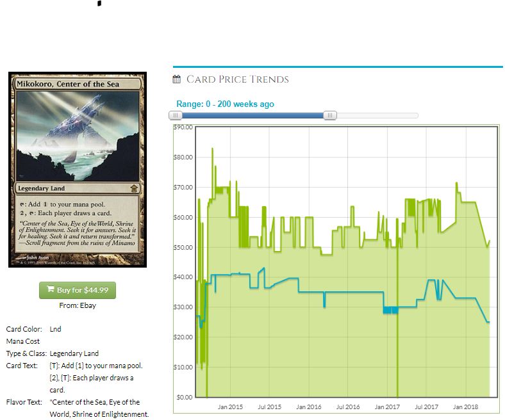Viewport: 505px width, 420px height.
Task: Click the 'Jan 2018' x-axis label
Action: pos(466,407)
